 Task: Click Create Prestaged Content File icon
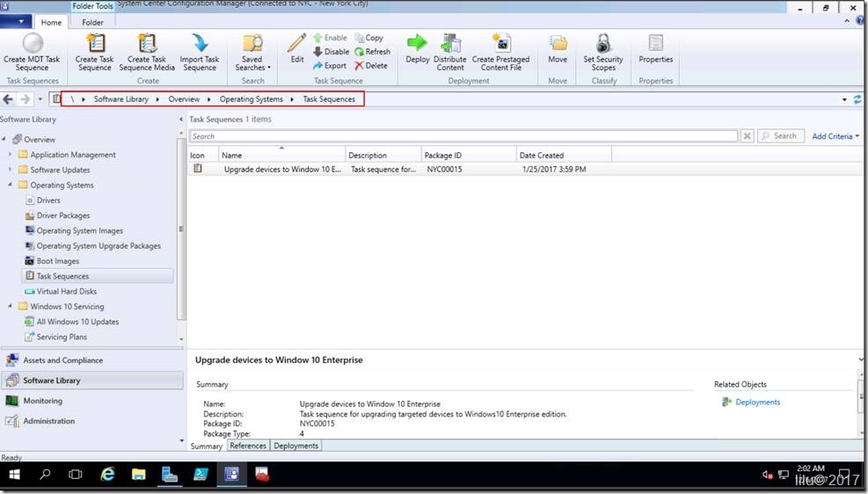501,43
